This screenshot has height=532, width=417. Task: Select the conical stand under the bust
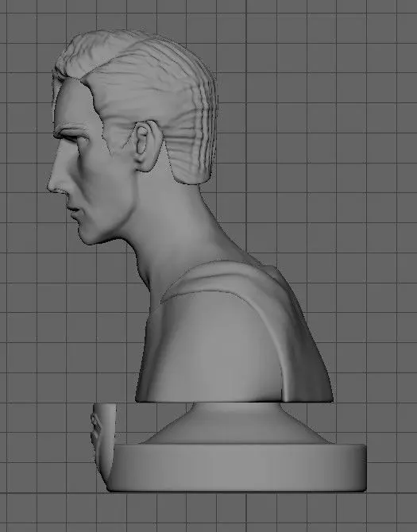(x=237, y=423)
